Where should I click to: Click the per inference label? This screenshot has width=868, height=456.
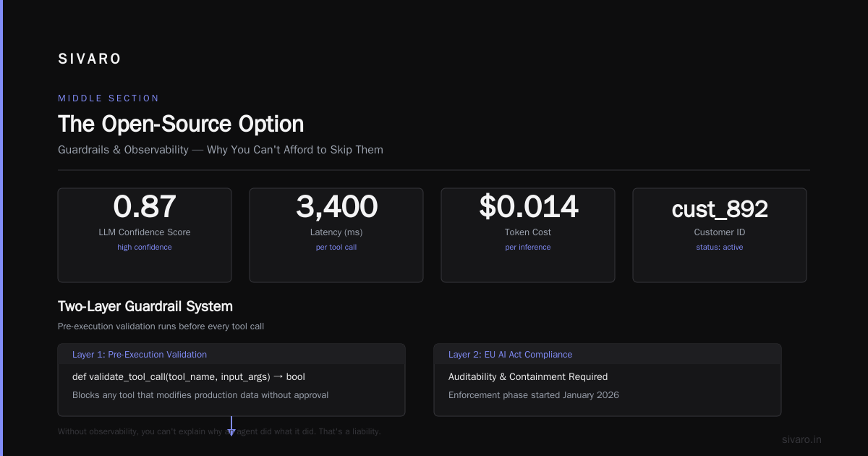tap(528, 248)
